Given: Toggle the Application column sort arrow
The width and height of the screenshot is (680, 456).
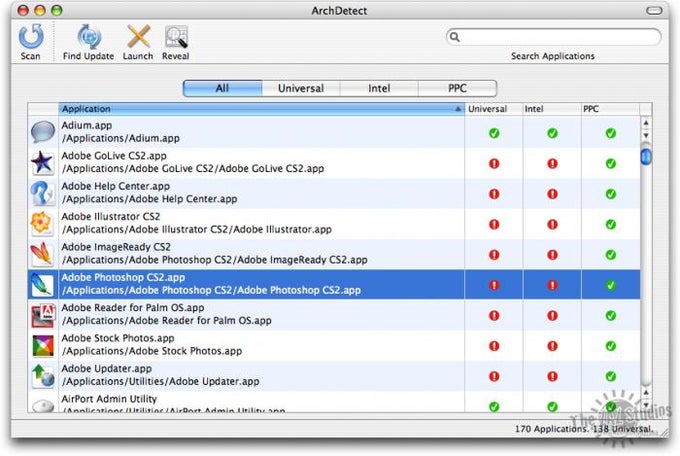Looking at the screenshot, I should click(458, 109).
